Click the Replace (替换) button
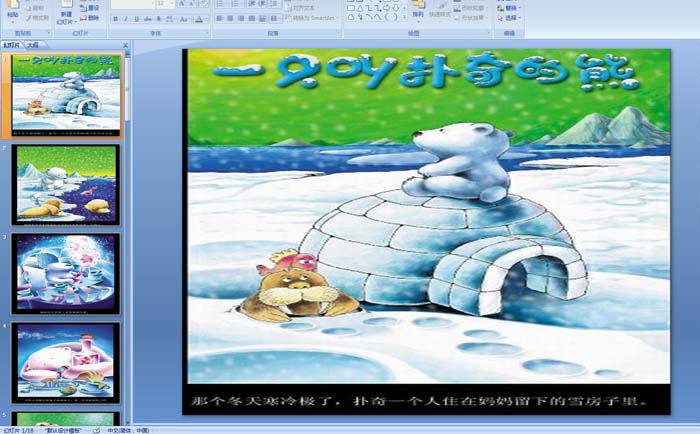The width and height of the screenshot is (700, 434). point(509,8)
